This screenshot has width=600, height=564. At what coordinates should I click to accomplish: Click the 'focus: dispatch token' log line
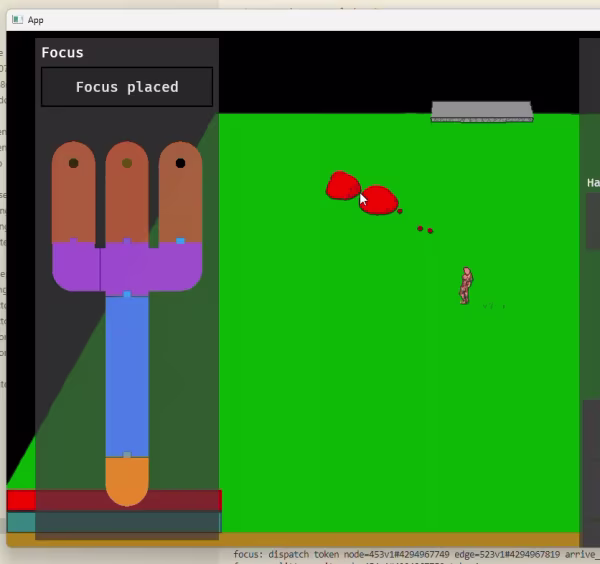click(416, 554)
